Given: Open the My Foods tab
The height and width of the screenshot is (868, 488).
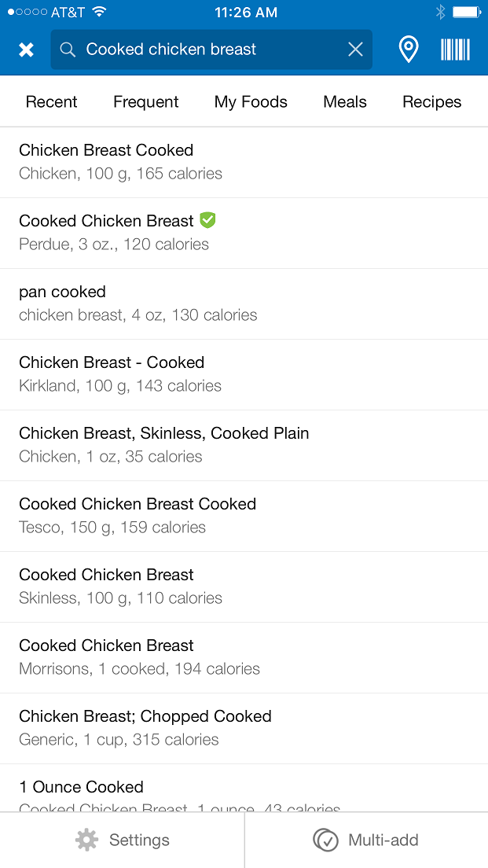Looking at the screenshot, I should click(251, 101).
